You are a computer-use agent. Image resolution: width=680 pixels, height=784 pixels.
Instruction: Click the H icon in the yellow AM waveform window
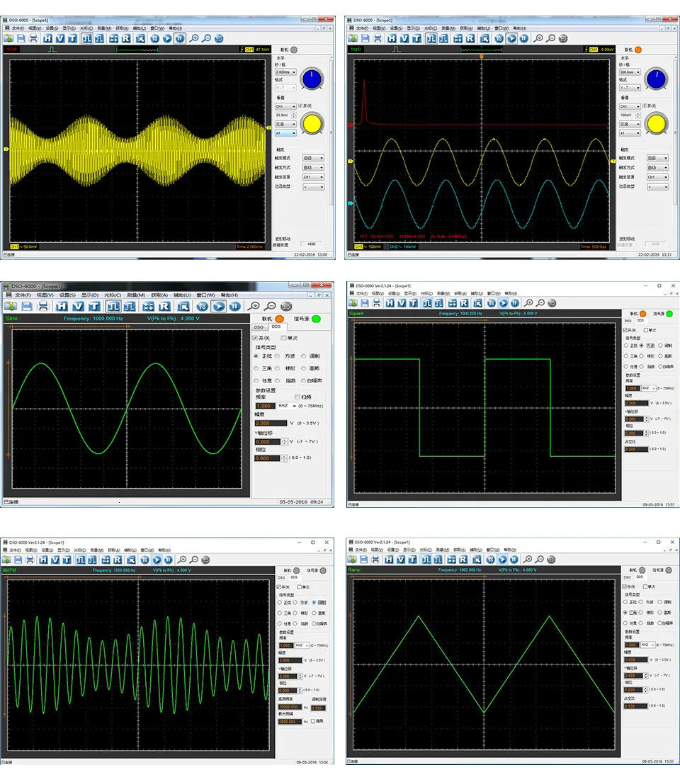47,38
